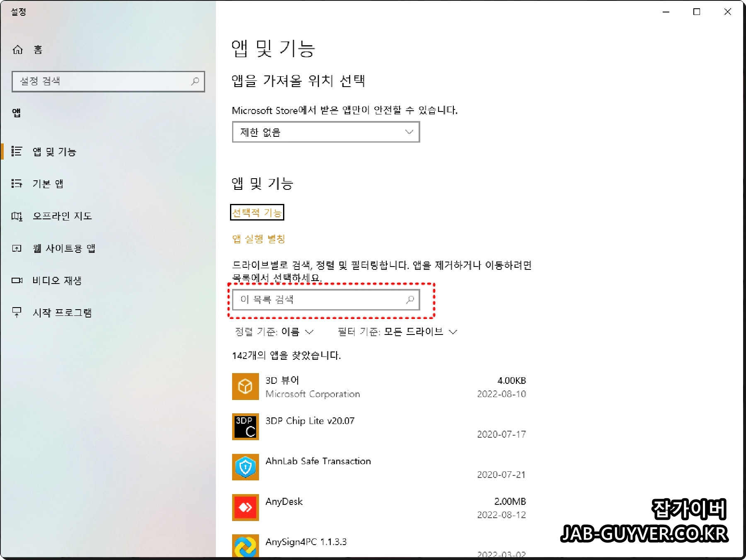Click the 4.00KB size of 3D 뷰어
The image size is (746, 560).
511,381
